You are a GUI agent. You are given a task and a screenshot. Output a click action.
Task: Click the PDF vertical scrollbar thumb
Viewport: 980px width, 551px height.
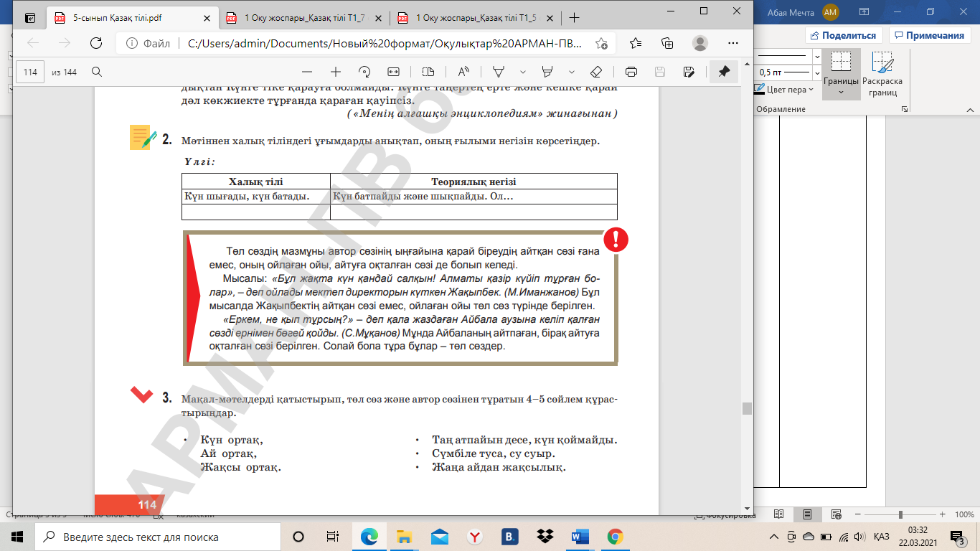click(747, 409)
